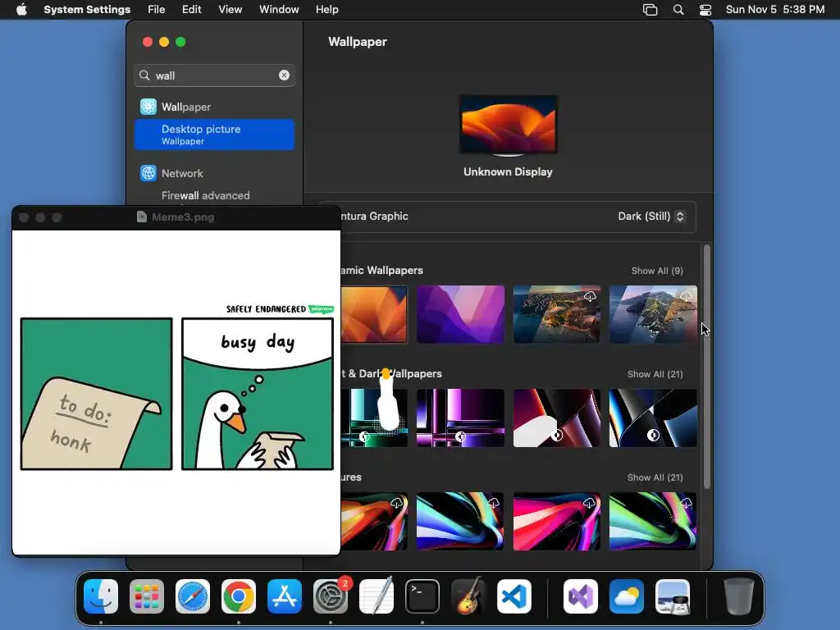
Task: Open the Weather app in Dock
Action: (x=626, y=596)
